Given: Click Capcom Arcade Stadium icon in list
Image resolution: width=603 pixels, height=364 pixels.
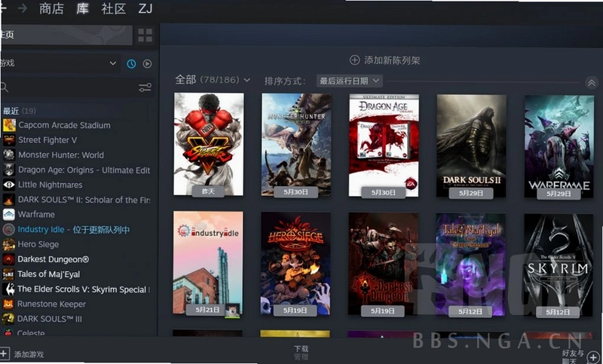Looking at the screenshot, I should (x=9, y=125).
